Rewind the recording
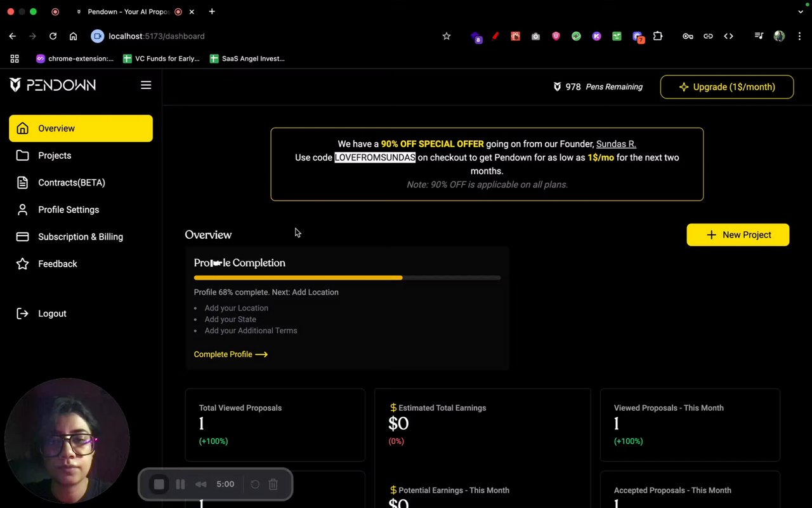The width and height of the screenshot is (812, 508). point(200,485)
